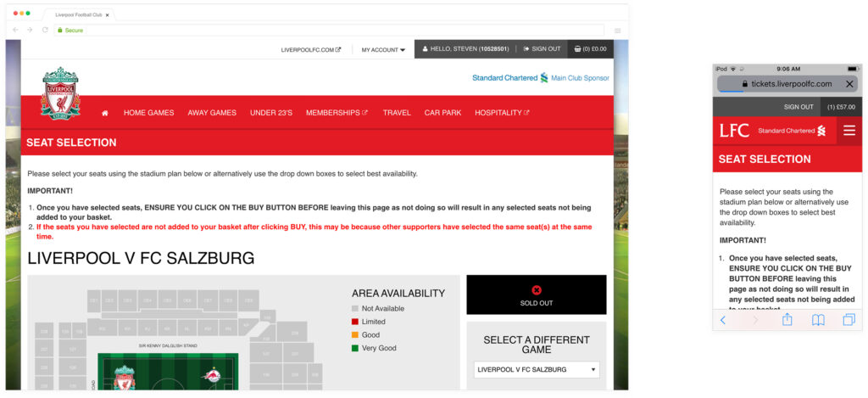Go to the Car Park menu item
Viewport: 868px width, 398px height.
click(442, 113)
